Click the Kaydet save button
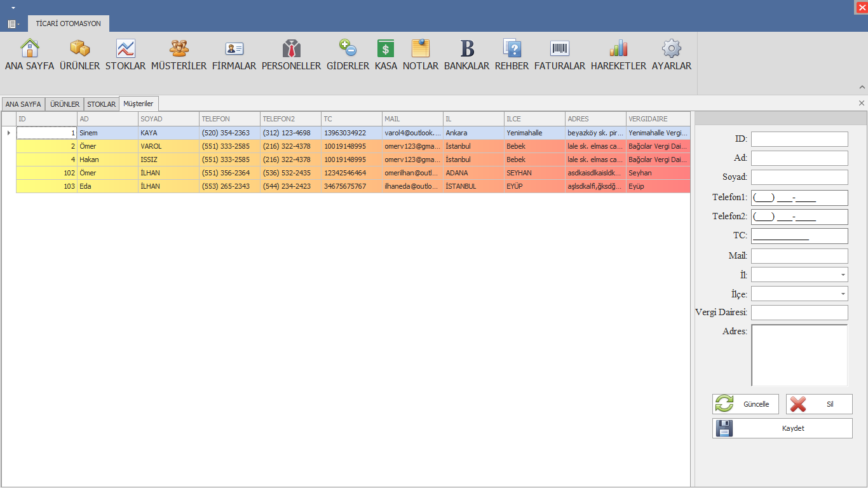868x488 pixels. pos(782,428)
